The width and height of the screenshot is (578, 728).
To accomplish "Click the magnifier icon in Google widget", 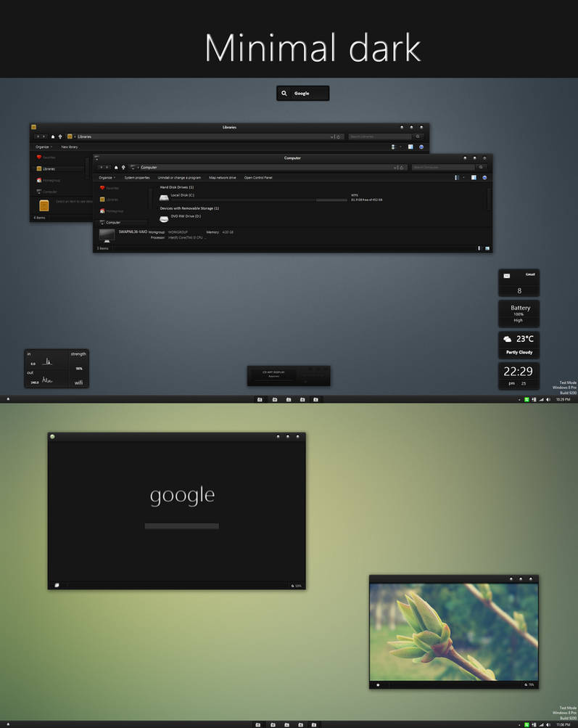I will coord(284,94).
